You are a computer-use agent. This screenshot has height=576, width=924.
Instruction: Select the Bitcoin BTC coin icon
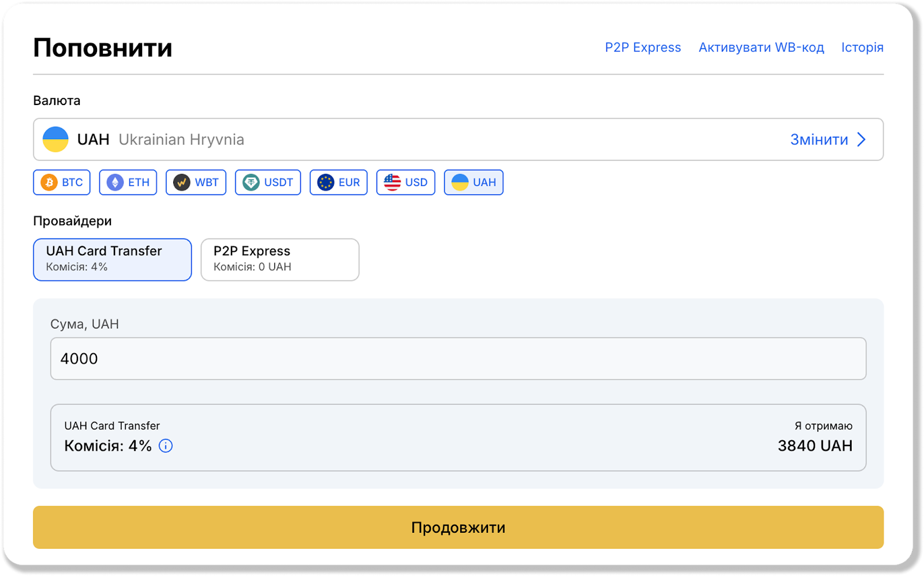coord(49,182)
